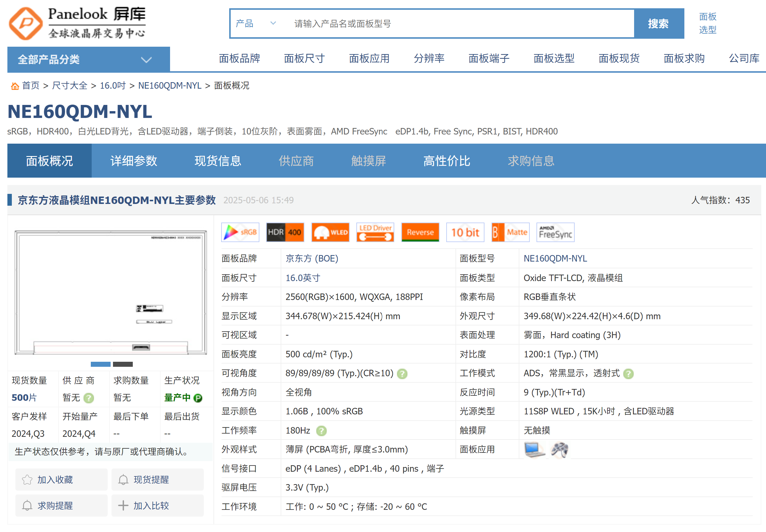Switch to the 供应商 tab
This screenshot has width=766, height=532.
pyautogui.click(x=296, y=161)
